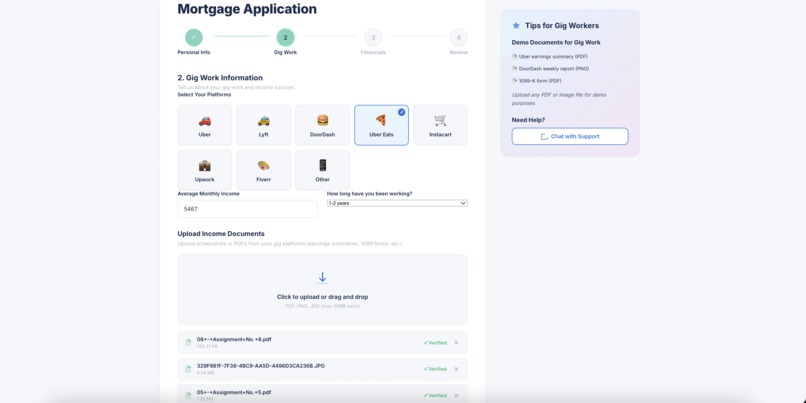Viewport: 806px width, 403px height.
Task: Click the upload arrow icon
Action: pos(322,278)
